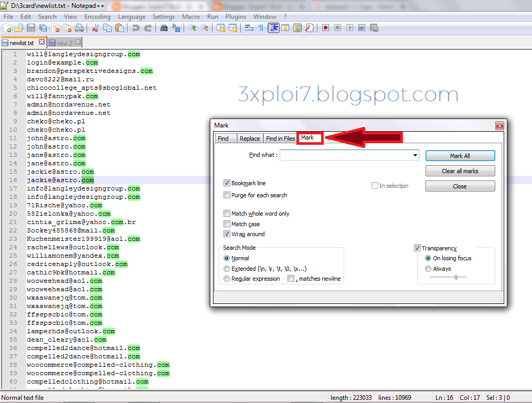Viewport: 532px width, 403px height.
Task: Set transparency mode to Always
Action: [428, 268]
